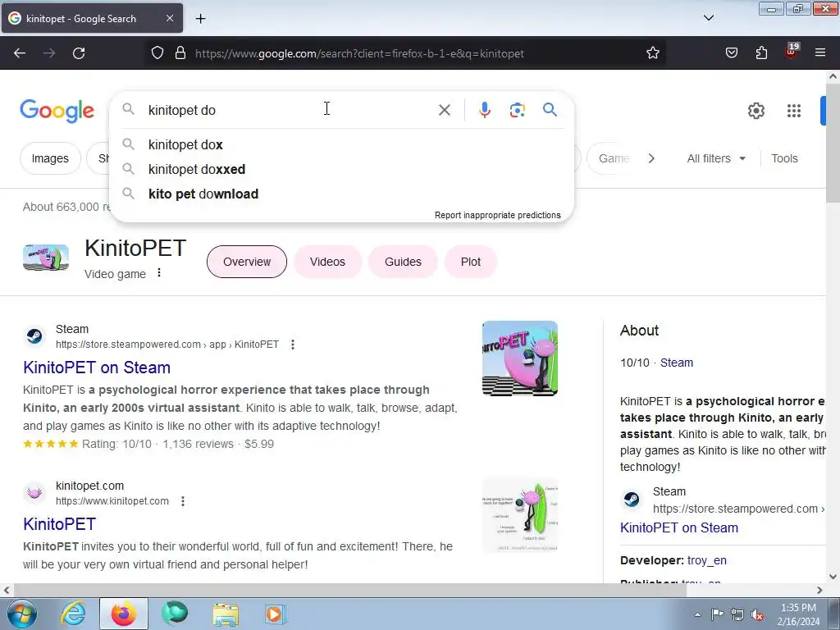840x630 pixels.
Task: Start voice search with the microphone
Action: coord(484,111)
